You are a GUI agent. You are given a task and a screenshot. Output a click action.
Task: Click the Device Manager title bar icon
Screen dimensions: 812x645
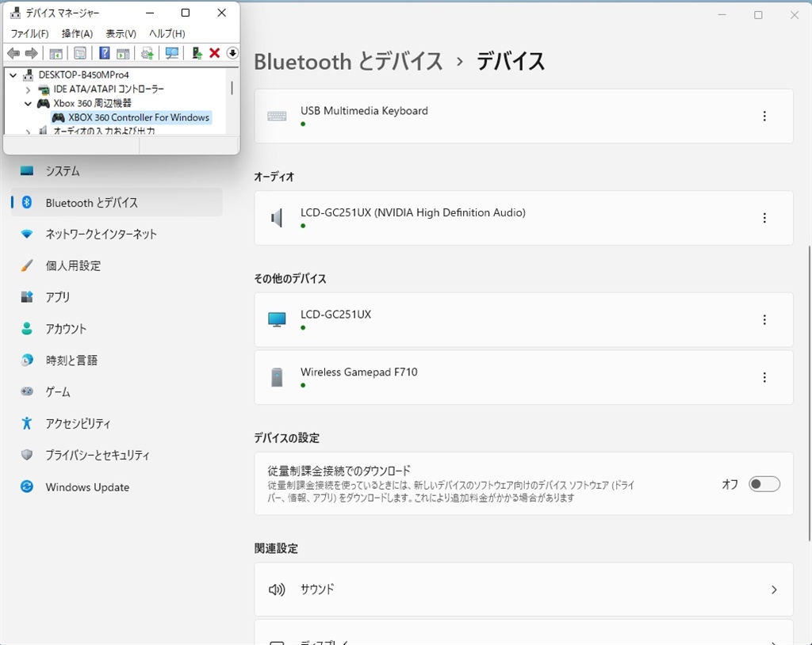[x=16, y=13]
